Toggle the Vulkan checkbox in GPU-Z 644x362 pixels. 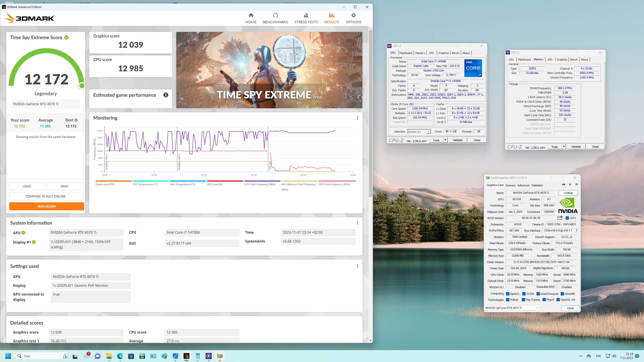[x=507, y=300]
